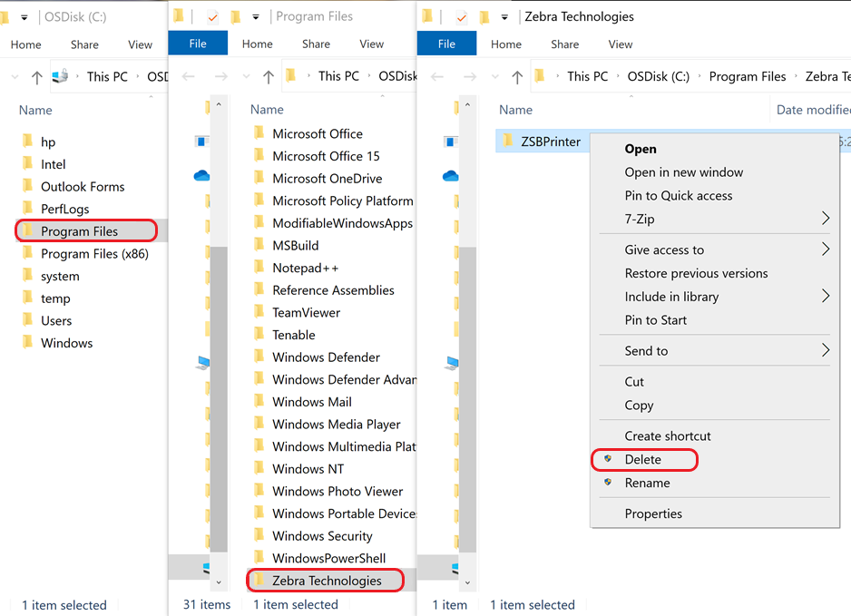Click the folder icon in the Quick Access Toolbar
The height and width of the screenshot is (616, 851).
pos(484,16)
